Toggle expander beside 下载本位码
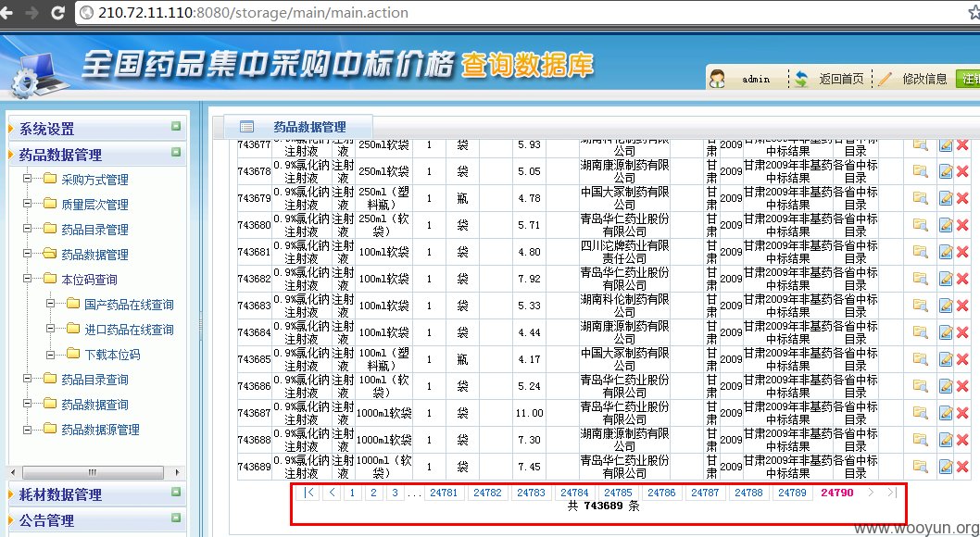 [x=51, y=354]
